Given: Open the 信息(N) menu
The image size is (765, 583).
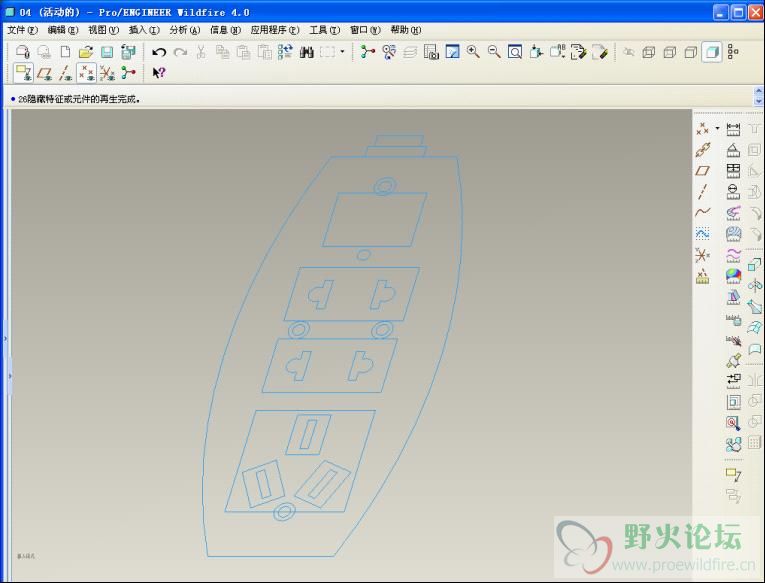Looking at the screenshot, I should point(225,30).
